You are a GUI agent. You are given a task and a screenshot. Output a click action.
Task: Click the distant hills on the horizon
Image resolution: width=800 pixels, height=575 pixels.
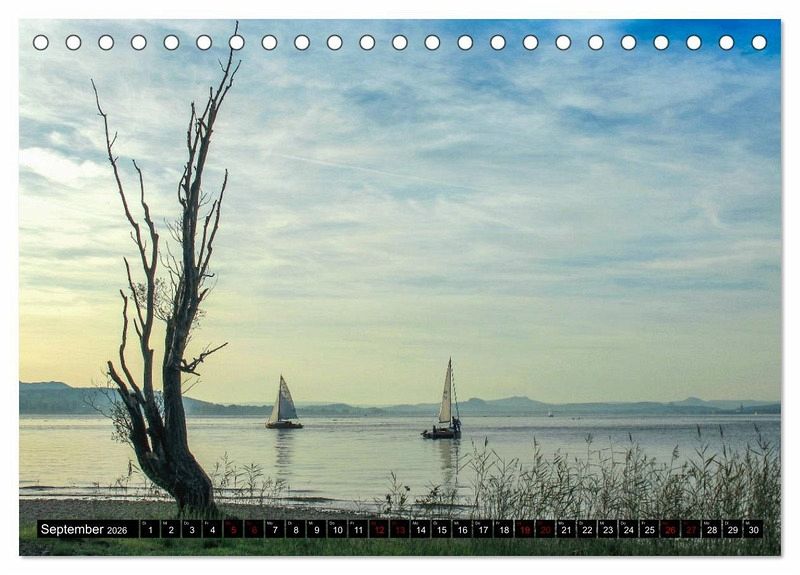[510, 404]
